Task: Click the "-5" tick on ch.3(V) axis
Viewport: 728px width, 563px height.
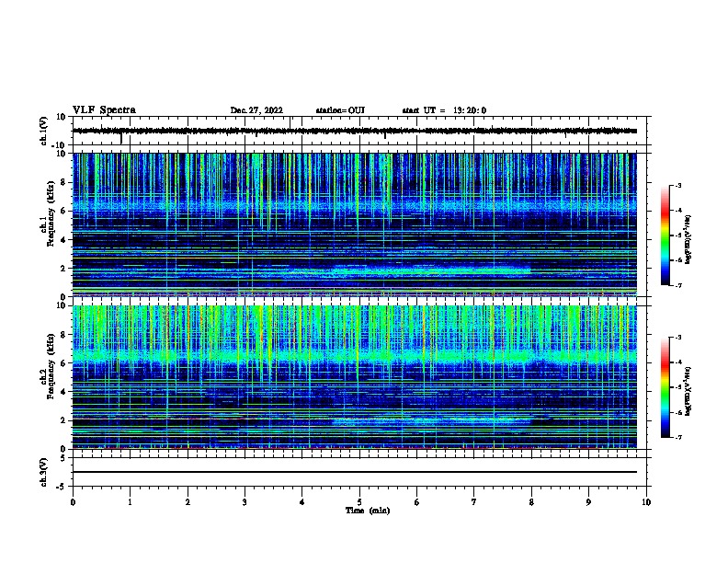Action: click(63, 487)
